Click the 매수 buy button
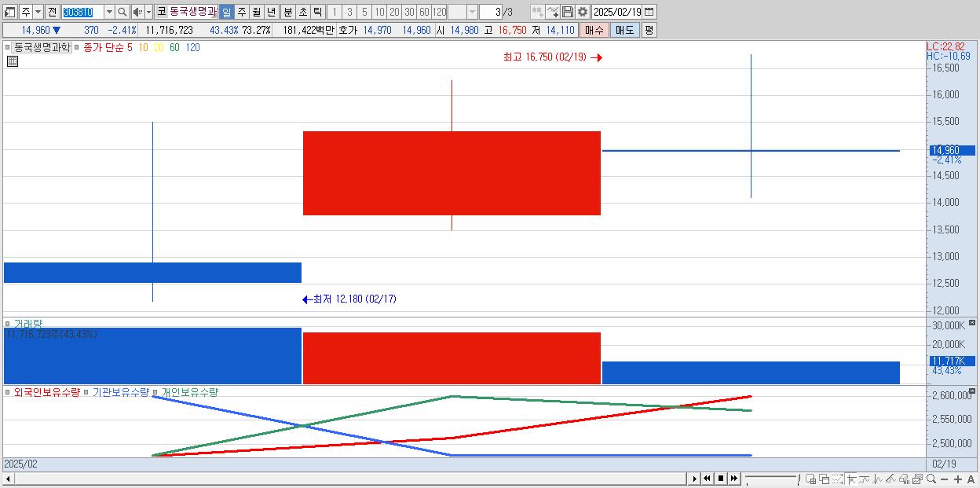 (x=594, y=30)
